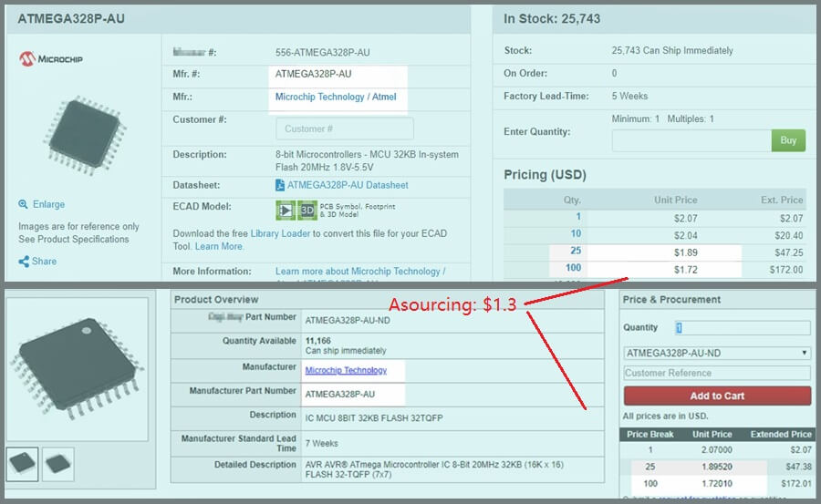821x504 pixels.
Task: Click the Share icon
Action: (x=24, y=262)
